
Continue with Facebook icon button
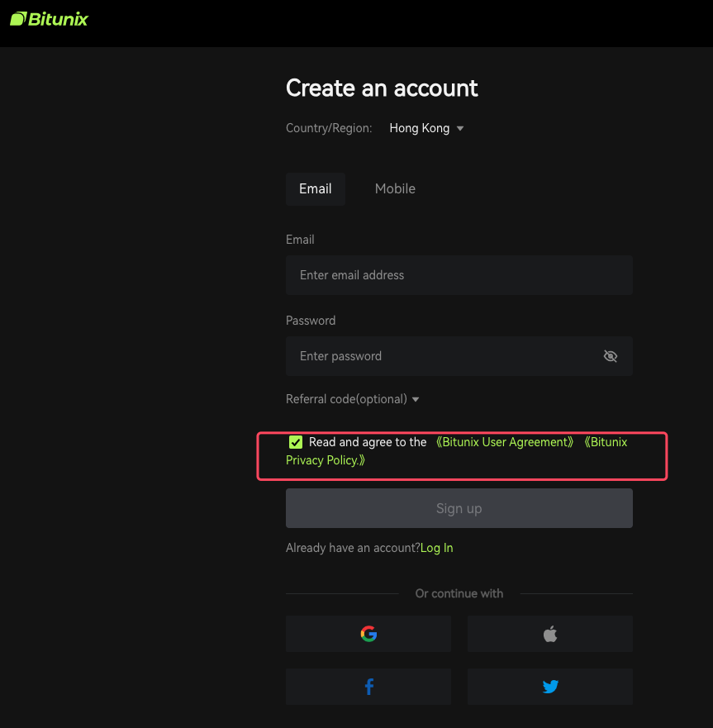(368, 687)
